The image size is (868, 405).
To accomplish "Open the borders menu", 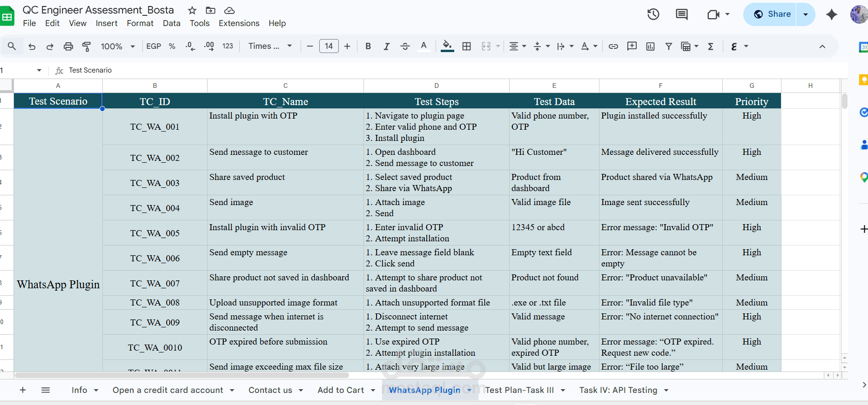I will (467, 46).
